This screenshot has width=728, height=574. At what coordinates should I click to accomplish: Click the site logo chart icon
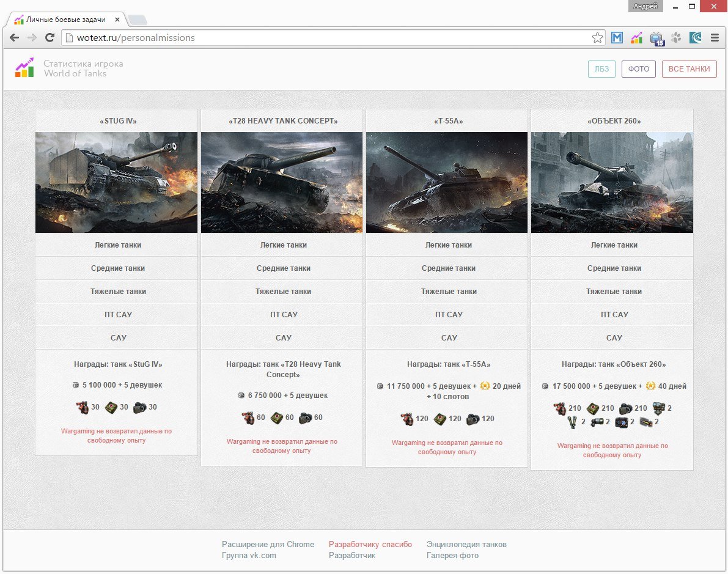pyautogui.click(x=24, y=68)
